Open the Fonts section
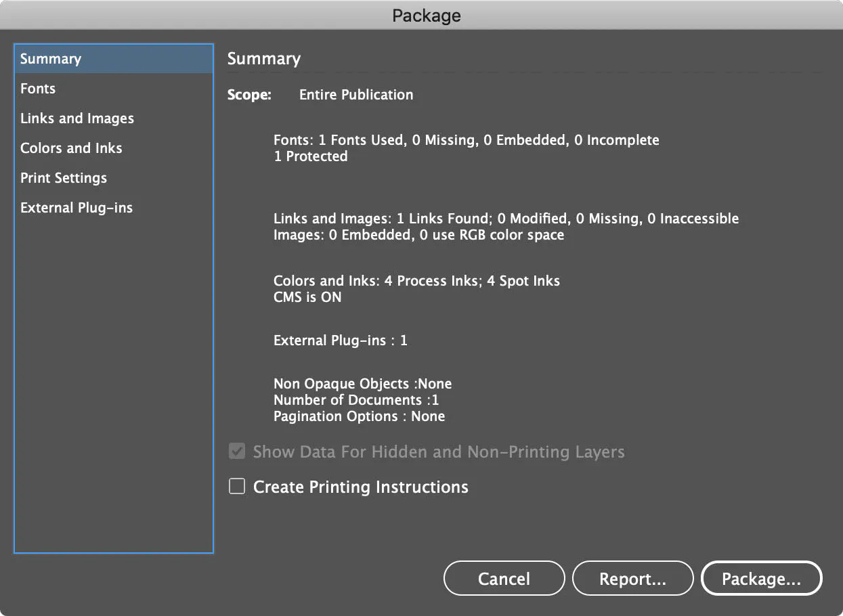843x616 pixels. pos(114,89)
